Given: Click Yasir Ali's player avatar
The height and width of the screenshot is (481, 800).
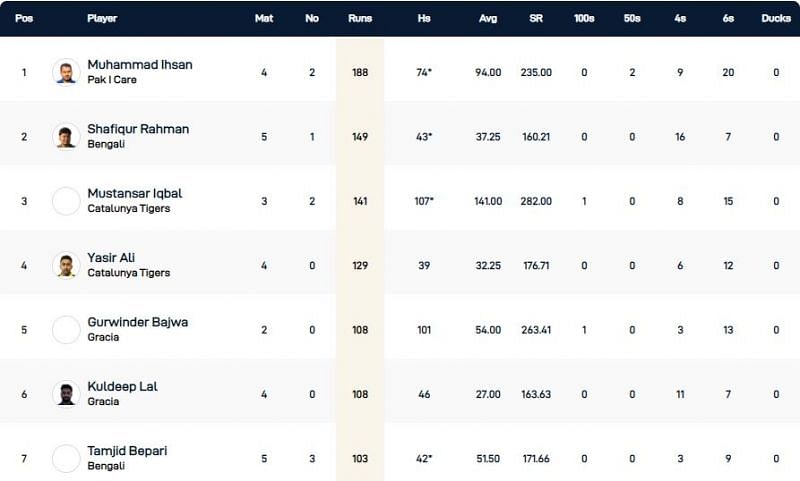Looking at the screenshot, I should point(66,265).
